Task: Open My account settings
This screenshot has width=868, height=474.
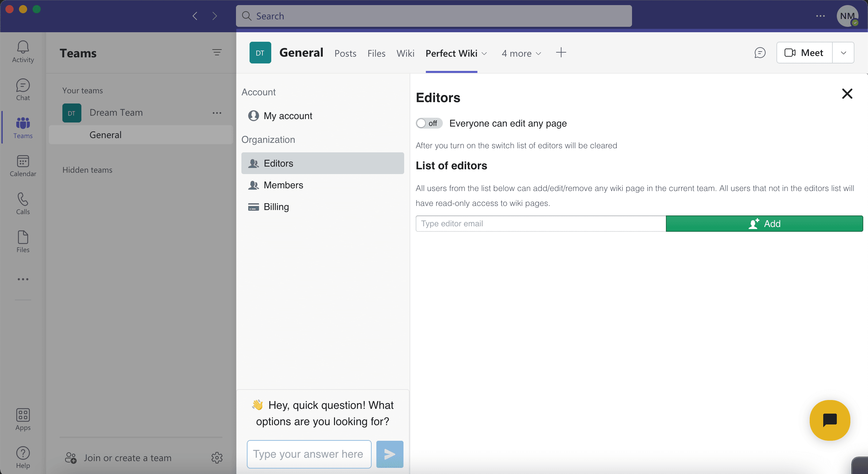Action: point(323,116)
